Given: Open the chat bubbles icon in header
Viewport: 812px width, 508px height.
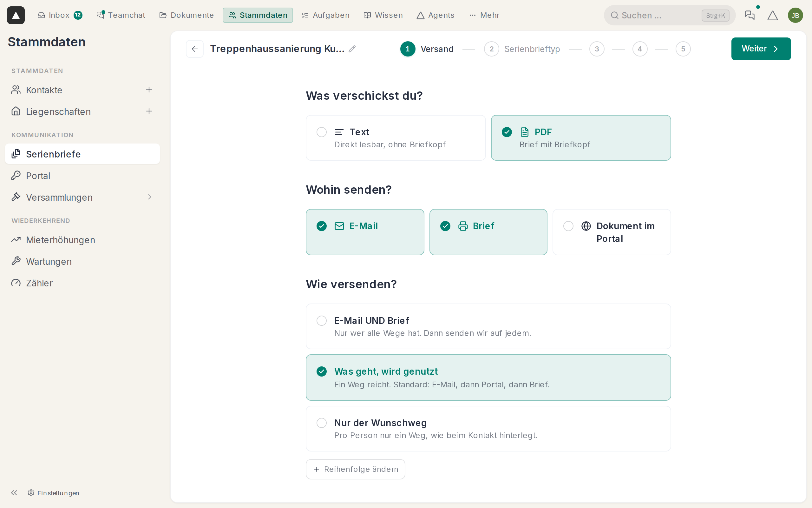Looking at the screenshot, I should click(x=750, y=15).
